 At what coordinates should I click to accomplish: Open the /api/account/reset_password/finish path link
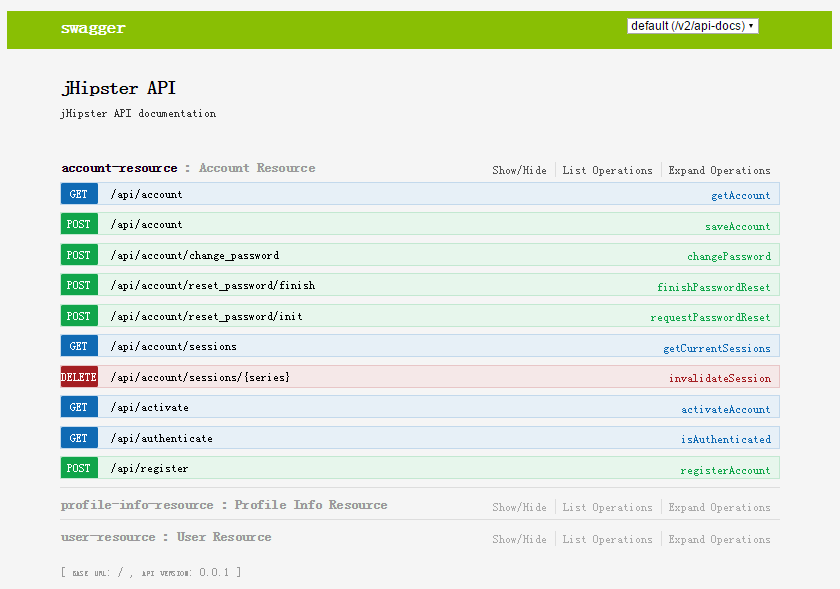click(x=212, y=286)
